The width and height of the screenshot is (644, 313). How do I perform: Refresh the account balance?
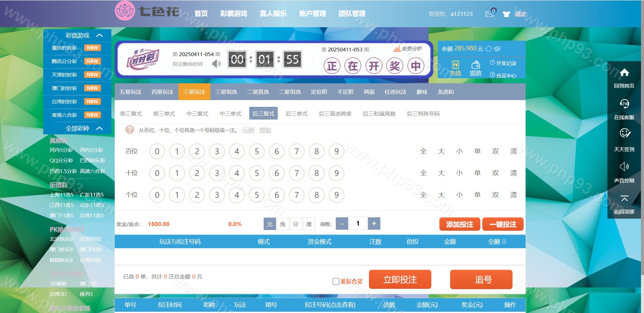point(489,49)
